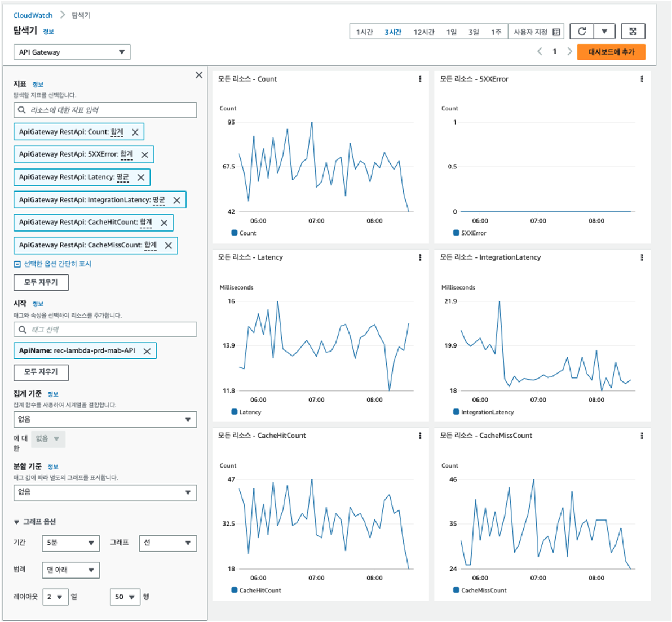Select the 12시간 time range

(423, 32)
